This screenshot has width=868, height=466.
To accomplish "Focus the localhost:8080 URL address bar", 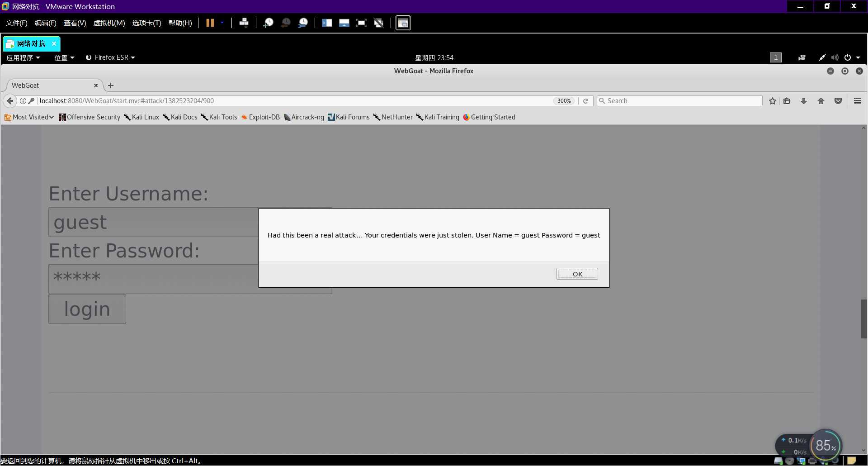I will (294, 101).
